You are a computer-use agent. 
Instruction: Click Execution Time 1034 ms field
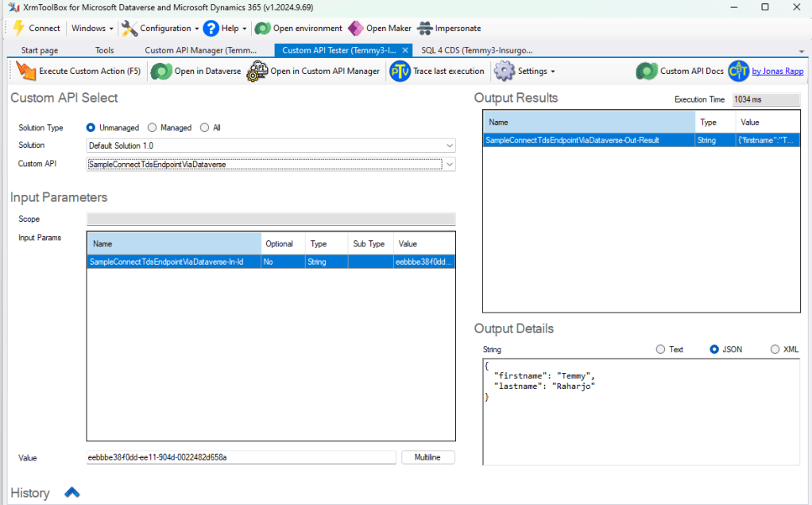coord(766,99)
